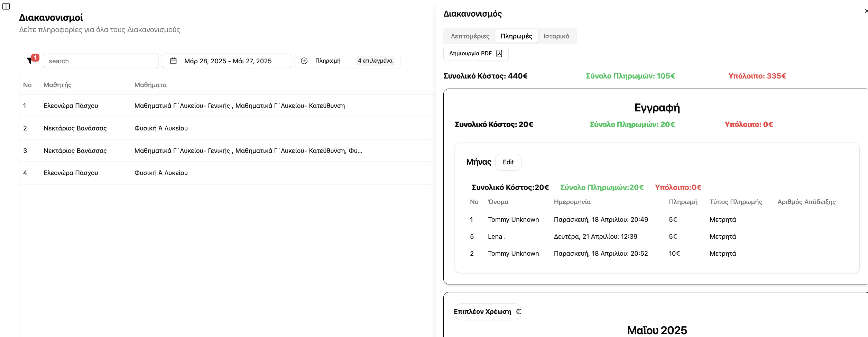The height and width of the screenshot is (337, 868).
Task: Click the Edit button next to Μήνας
Action: [508, 162]
